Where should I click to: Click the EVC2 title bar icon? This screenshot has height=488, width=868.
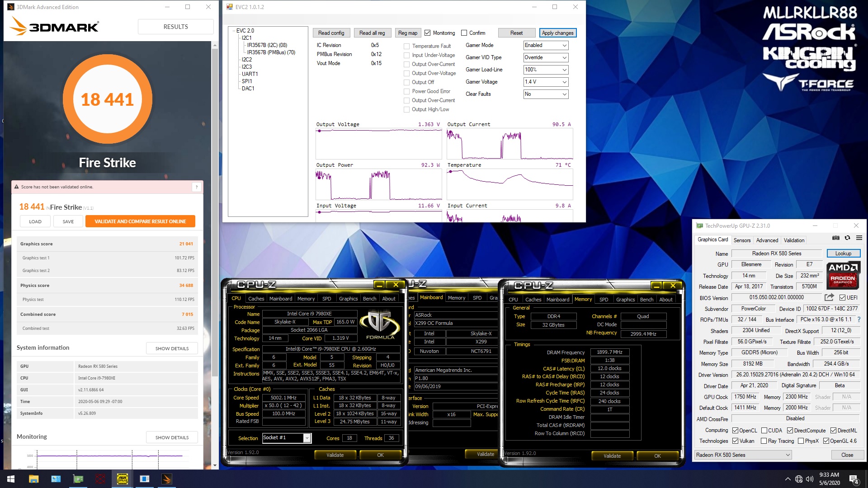pos(230,7)
